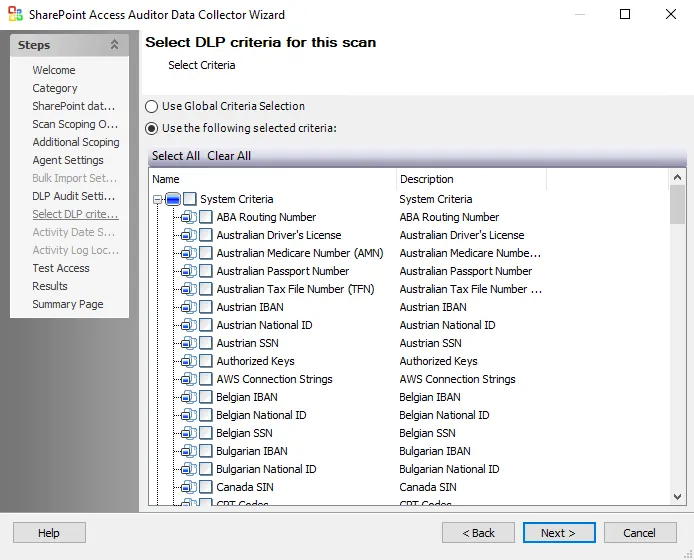Click the Austrian National ID description cell

coord(447,325)
